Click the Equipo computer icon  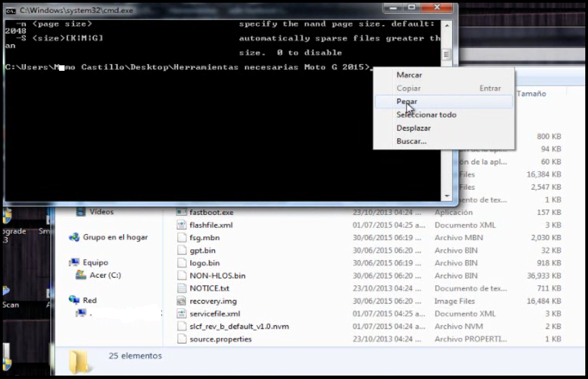coord(74,262)
